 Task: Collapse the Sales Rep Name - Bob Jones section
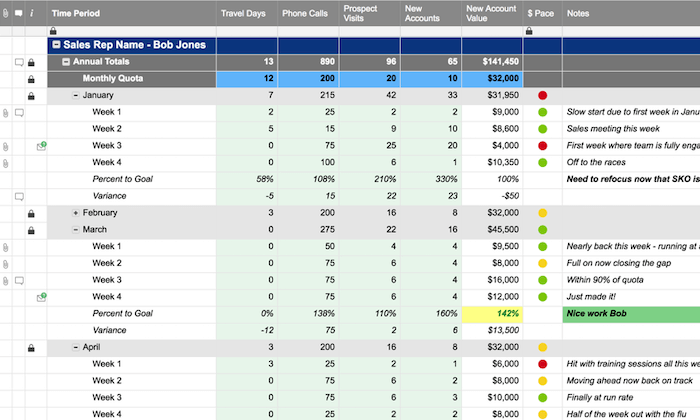(56, 45)
